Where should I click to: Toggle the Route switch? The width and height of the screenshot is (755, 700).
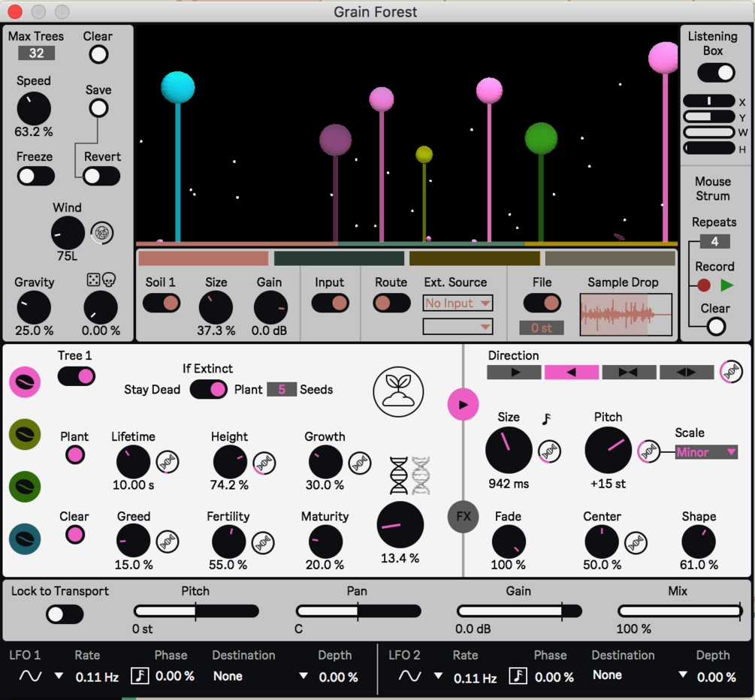tap(391, 303)
